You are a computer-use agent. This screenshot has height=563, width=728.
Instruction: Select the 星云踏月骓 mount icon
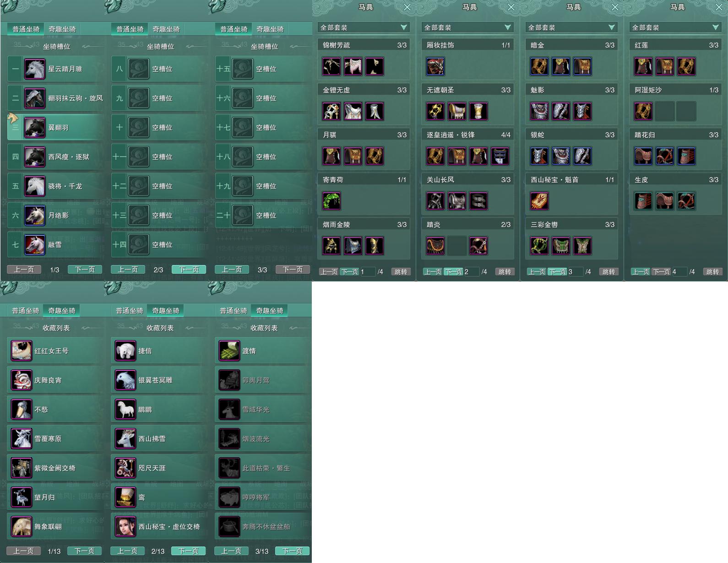[35, 69]
